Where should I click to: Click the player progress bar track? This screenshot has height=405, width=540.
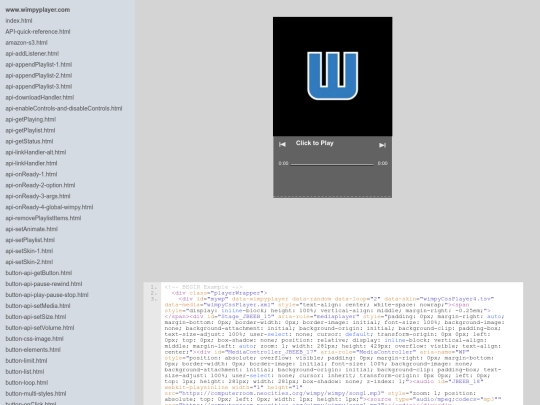pyautogui.click(x=332, y=164)
